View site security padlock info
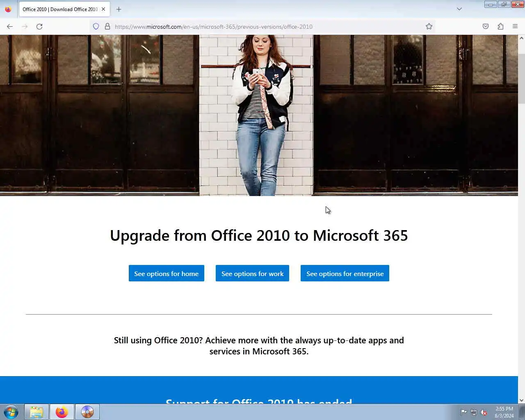The image size is (525, 420). click(107, 27)
